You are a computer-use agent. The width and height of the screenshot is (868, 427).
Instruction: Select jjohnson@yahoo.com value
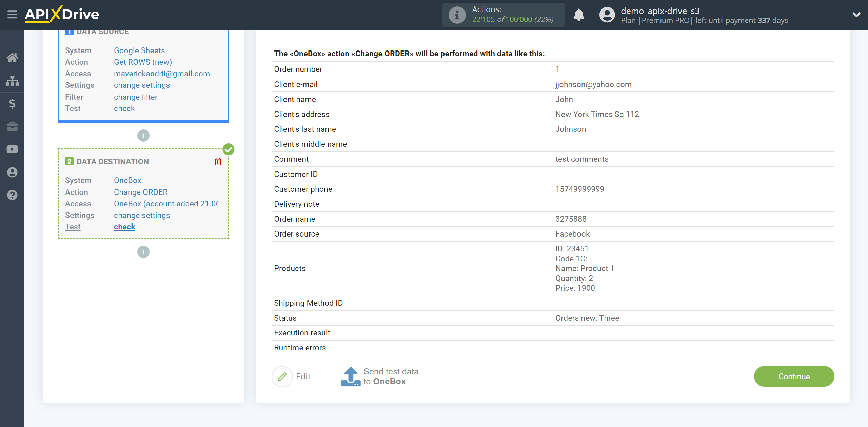593,84
